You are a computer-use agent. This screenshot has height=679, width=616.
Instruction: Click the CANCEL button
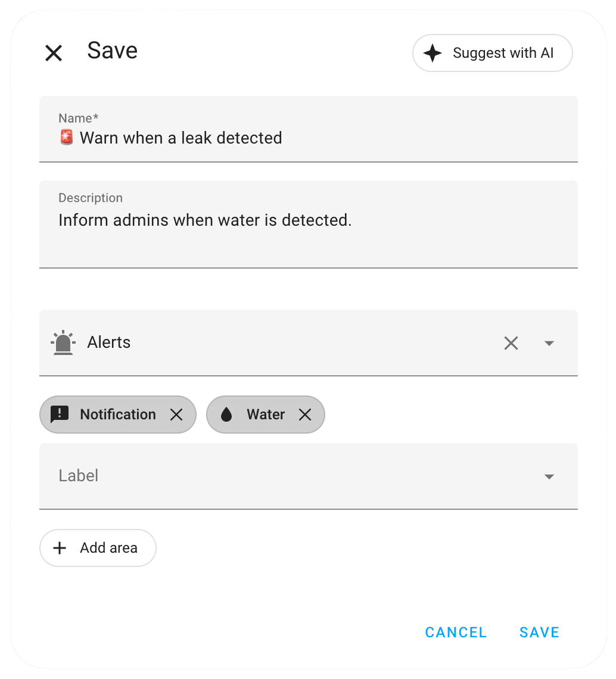pos(456,632)
